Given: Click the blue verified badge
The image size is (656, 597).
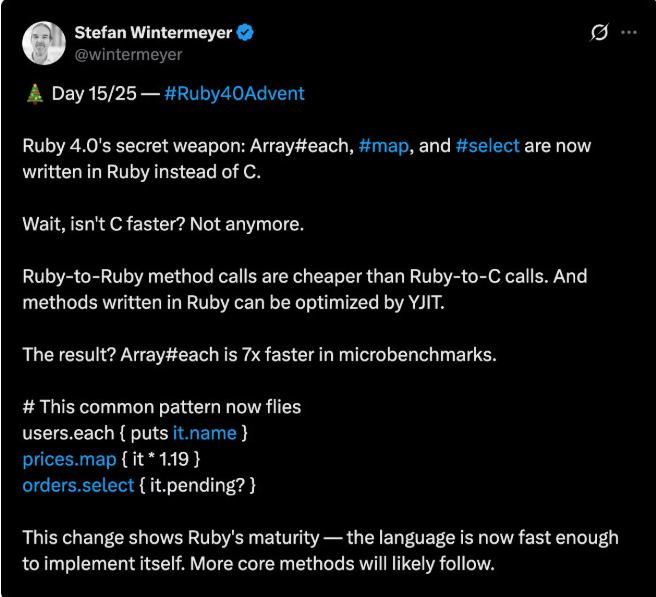Looking at the screenshot, I should coord(245,33).
